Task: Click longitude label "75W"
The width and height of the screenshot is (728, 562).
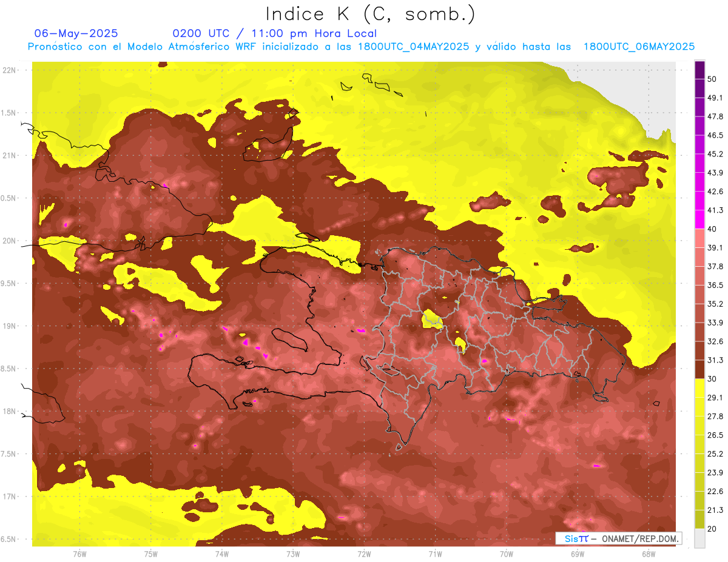Action: [151, 554]
